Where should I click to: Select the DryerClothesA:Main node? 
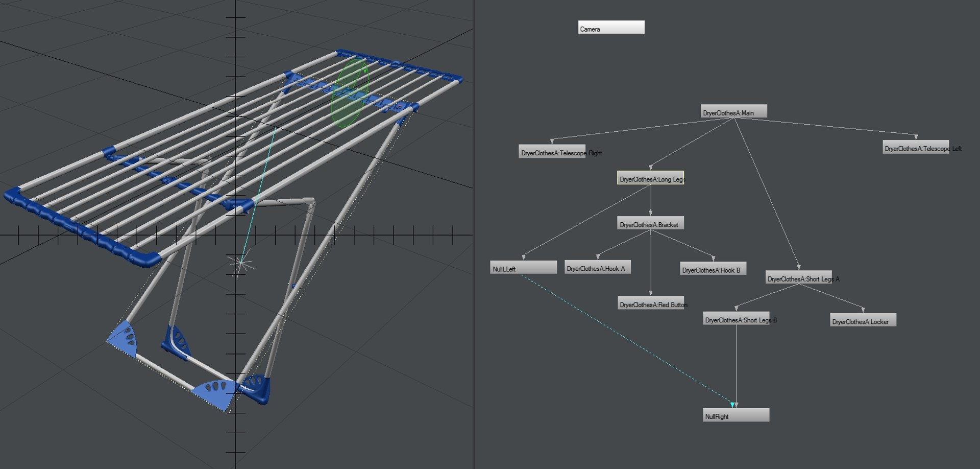734,111
